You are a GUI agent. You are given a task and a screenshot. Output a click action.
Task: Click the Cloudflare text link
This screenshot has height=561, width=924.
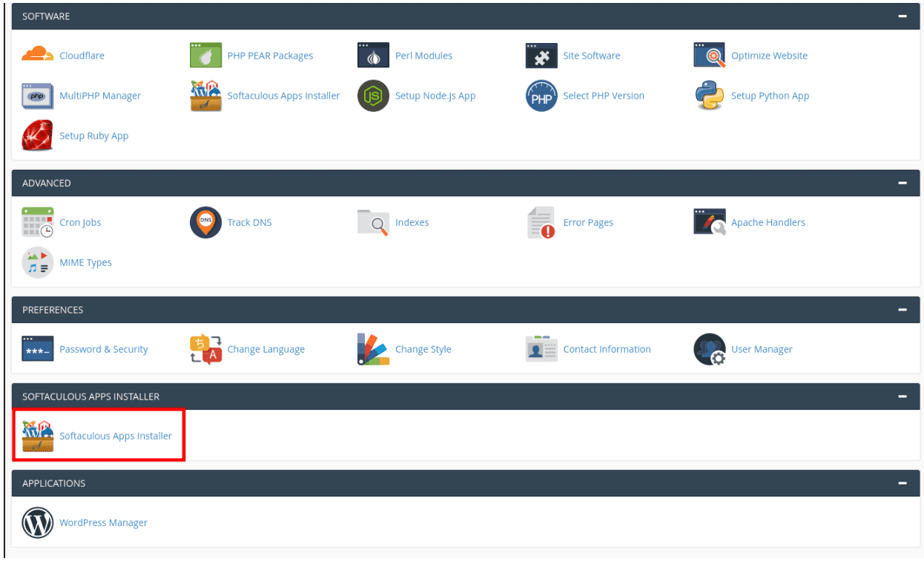pyautogui.click(x=82, y=56)
